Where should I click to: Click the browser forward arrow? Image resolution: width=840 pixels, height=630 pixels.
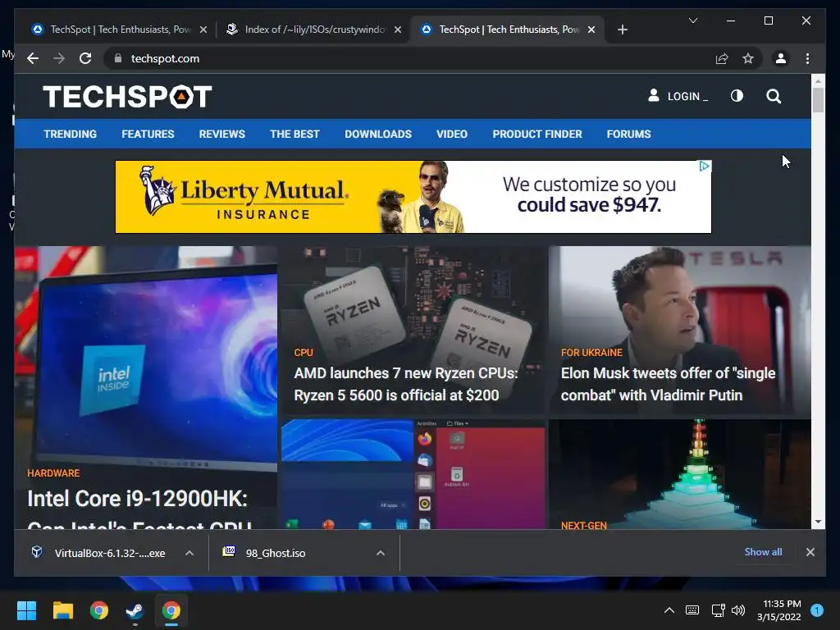(59, 58)
